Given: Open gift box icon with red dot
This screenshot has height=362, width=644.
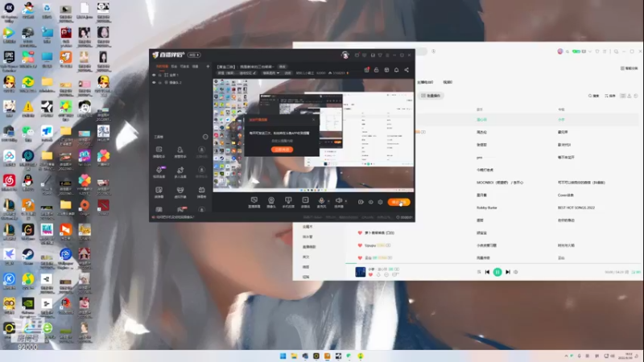Looking at the screenshot, I should (367, 70).
